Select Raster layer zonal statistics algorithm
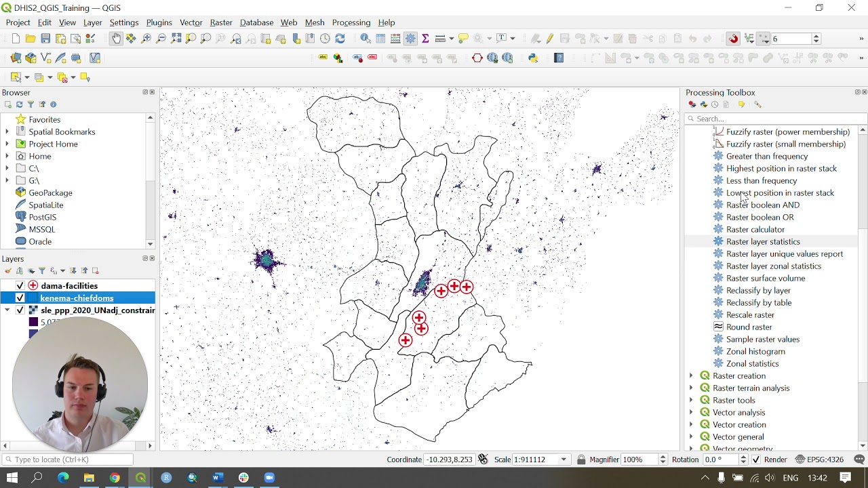Screen dimensions: 868x488 click(x=773, y=266)
